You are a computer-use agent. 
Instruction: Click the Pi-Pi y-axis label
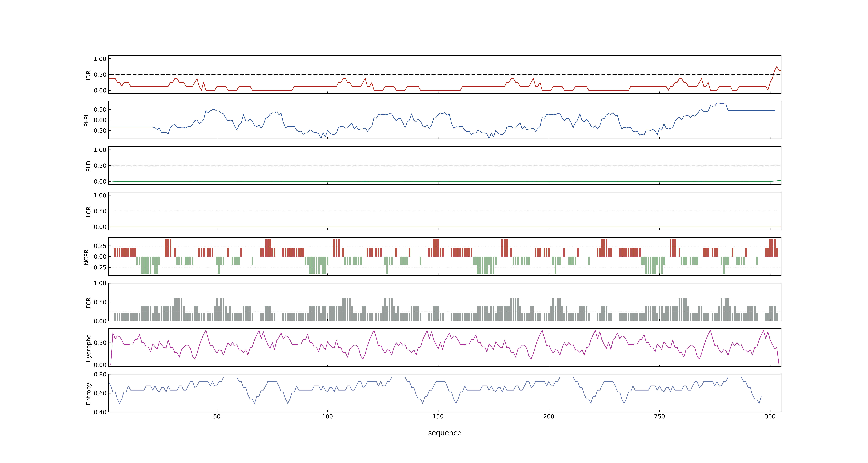click(x=86, y=120)
